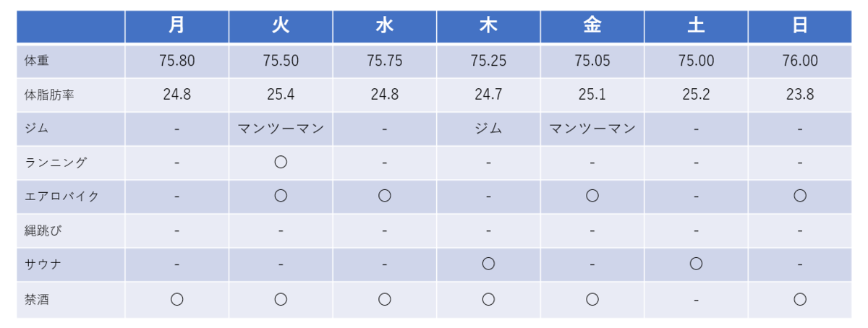The height and width of the screenshot is (328, 868).
Task: Click the 日 column header
Action: (799, 26)
